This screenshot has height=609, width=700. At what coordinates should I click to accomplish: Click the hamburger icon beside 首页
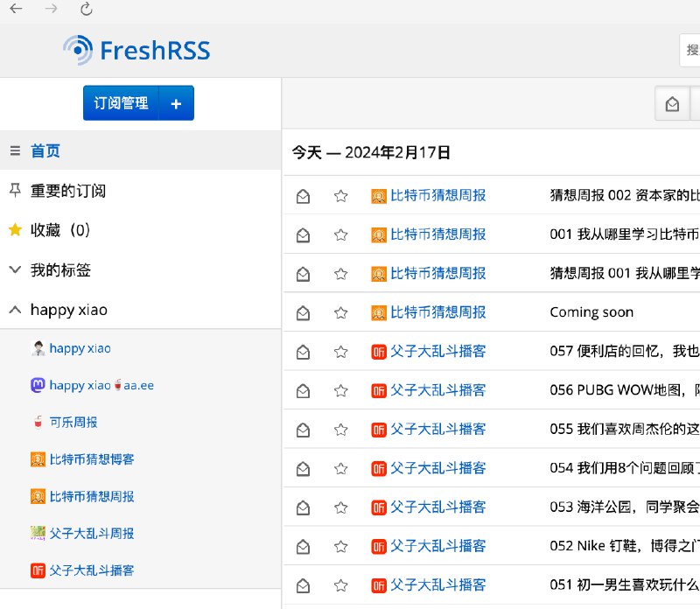tap(16, 150)
